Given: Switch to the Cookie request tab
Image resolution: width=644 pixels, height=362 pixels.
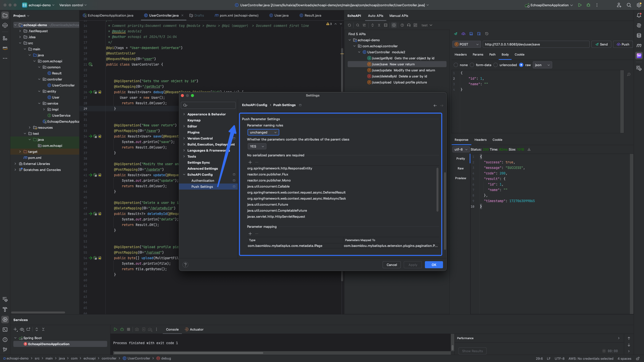Looking at the screenshot, I should pos(519,55).
